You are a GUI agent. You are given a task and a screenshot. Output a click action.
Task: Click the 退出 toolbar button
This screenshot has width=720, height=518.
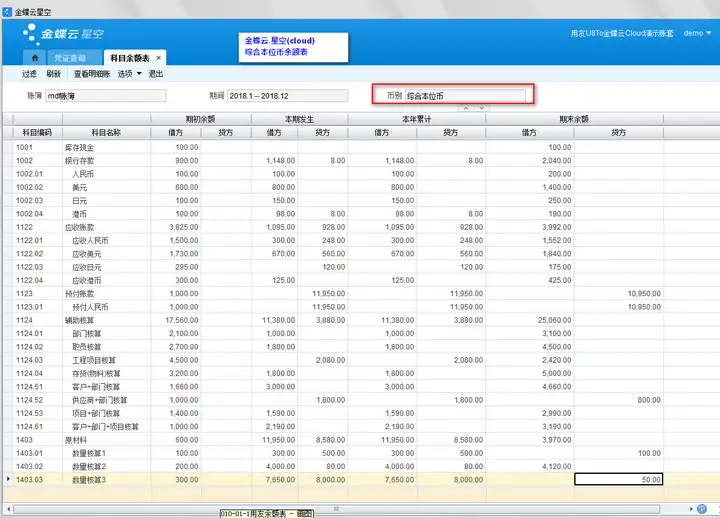coord(156,73)
